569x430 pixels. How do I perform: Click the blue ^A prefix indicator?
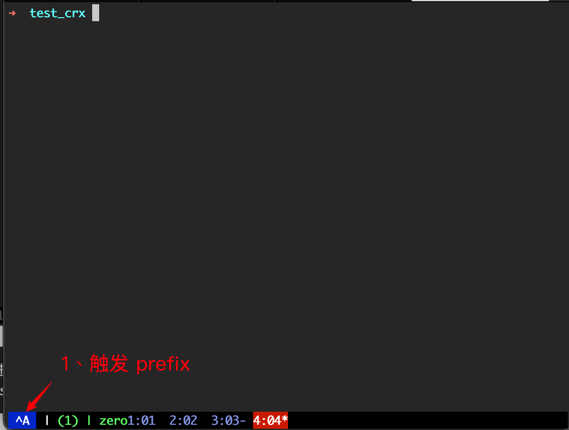(22, 421)
